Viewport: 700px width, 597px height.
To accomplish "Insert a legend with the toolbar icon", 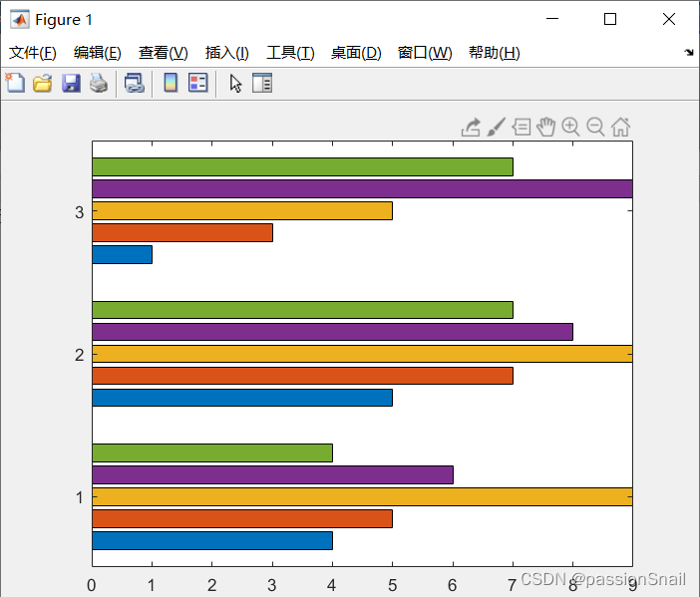I will coord(198,83).
